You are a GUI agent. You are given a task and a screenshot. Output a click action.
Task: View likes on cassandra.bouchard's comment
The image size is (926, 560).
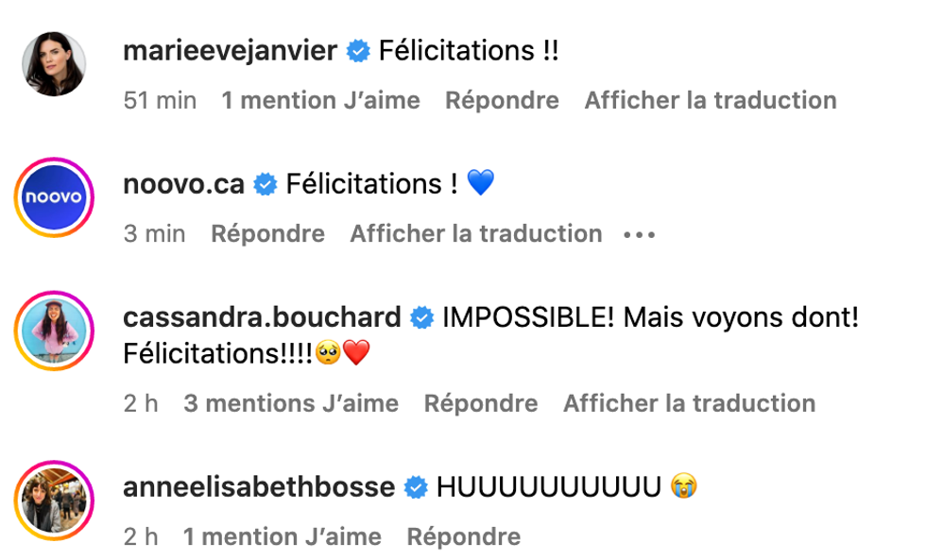291,402
